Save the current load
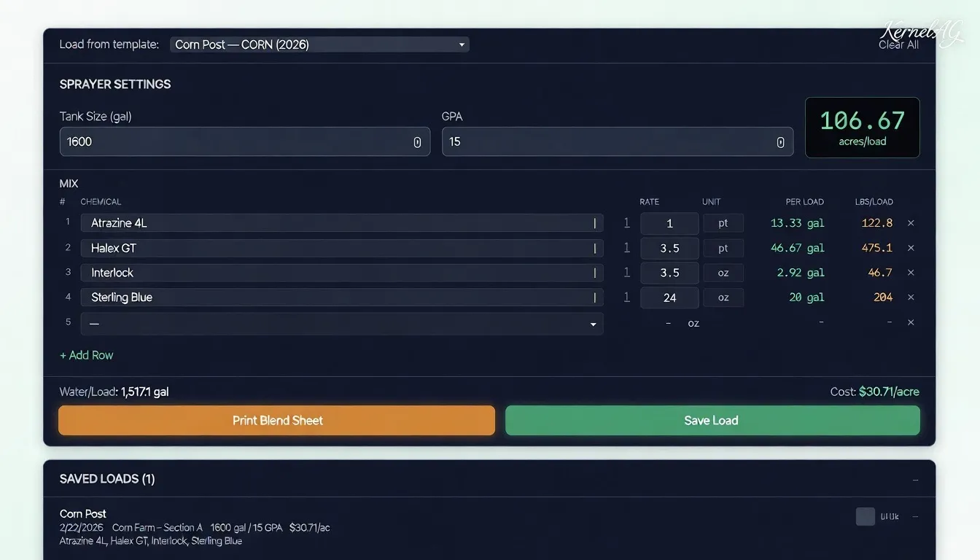The image size is (980, 560). pyautogui.click(x=711, y=420)
